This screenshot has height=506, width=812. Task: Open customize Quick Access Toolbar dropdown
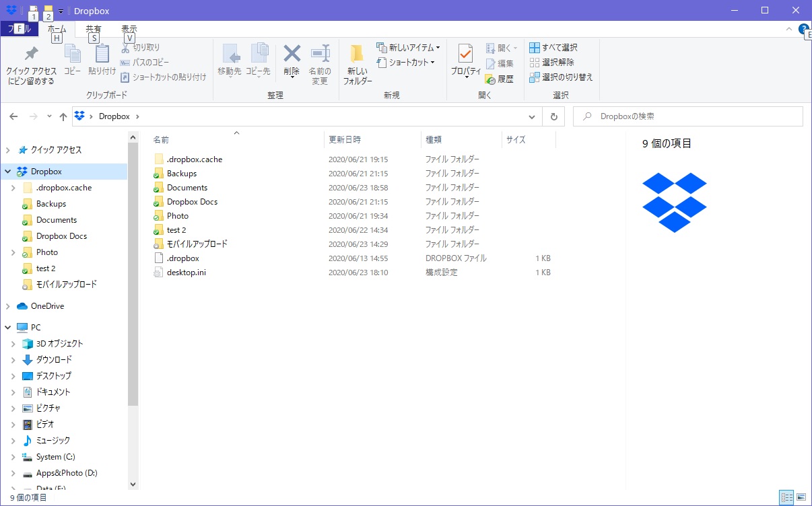(x=61, y=11)
